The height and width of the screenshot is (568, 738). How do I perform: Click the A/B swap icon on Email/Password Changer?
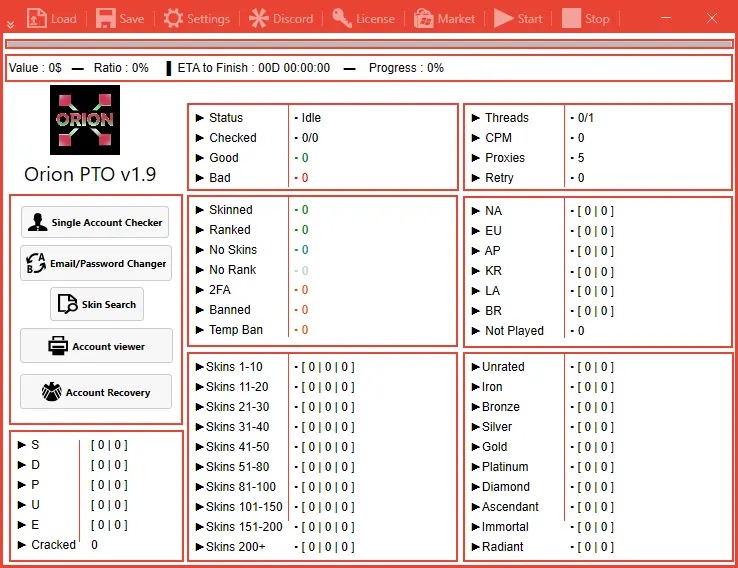[36, 263]
